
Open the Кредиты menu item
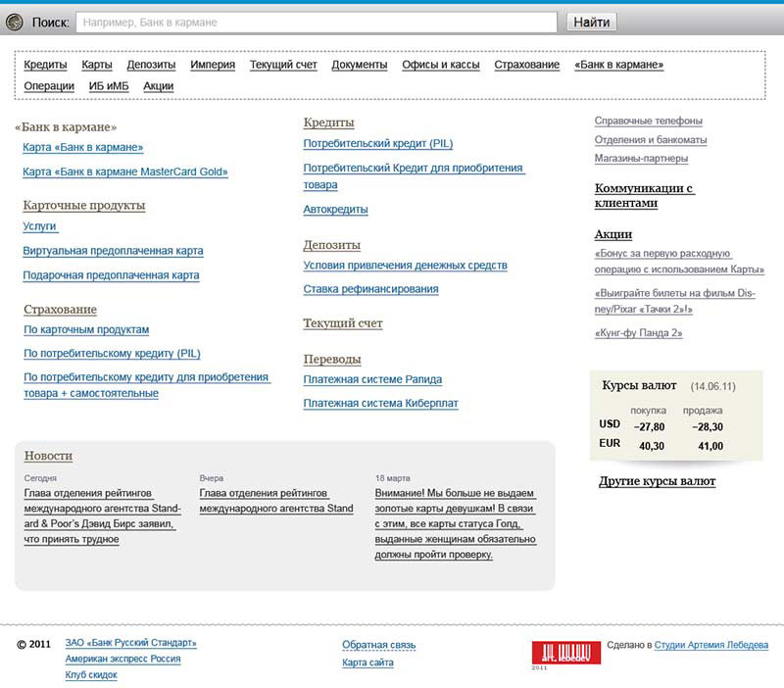click(45, 65)
